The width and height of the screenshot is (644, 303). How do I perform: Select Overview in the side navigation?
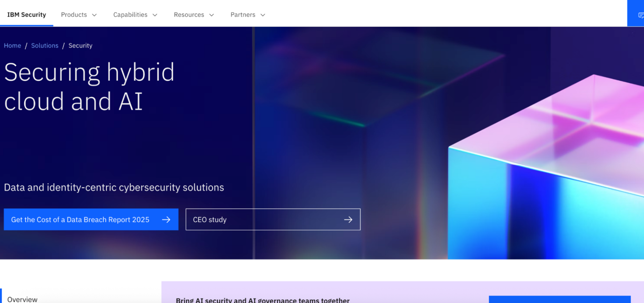coord(22,299)
